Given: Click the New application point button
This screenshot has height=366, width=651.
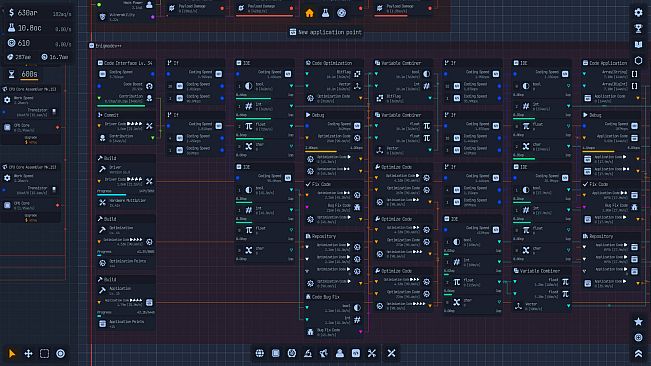Looking at the screenshot, I should [x=326, y=32].
